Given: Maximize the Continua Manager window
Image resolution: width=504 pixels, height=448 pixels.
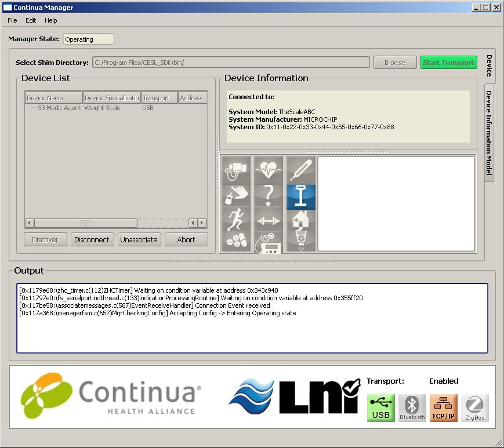Looking at the screenshot, I should pos(486,8).
